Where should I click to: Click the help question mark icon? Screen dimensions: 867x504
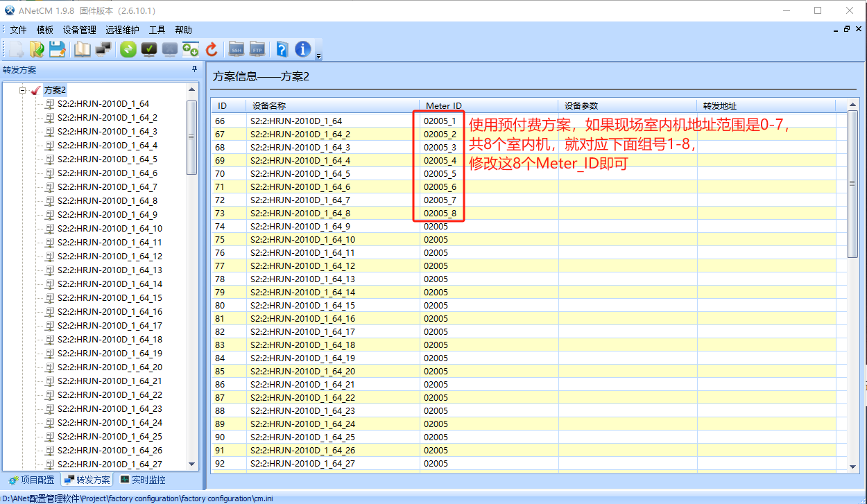tap(282, 49)
